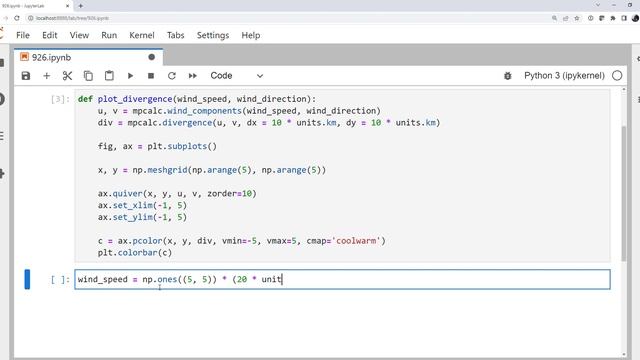Click in the plot_divergence function cell
Viewport: 640px width, 360px height.
[342, 176]
